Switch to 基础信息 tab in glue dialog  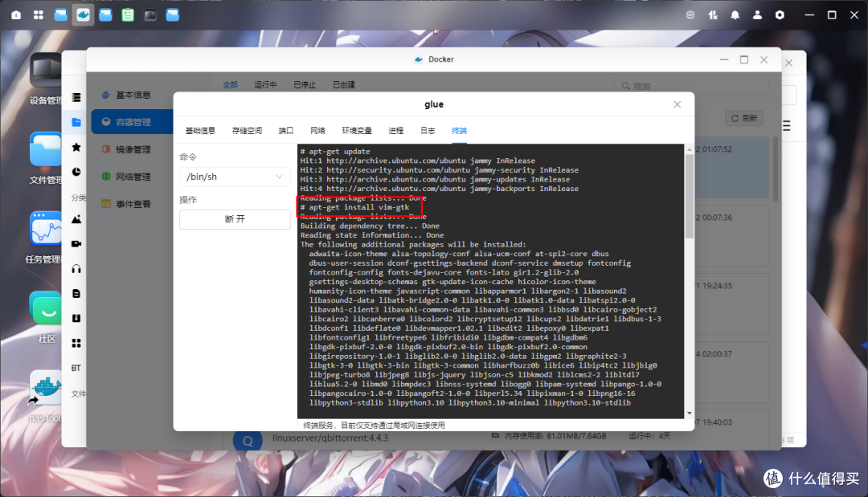coord(200,131)
